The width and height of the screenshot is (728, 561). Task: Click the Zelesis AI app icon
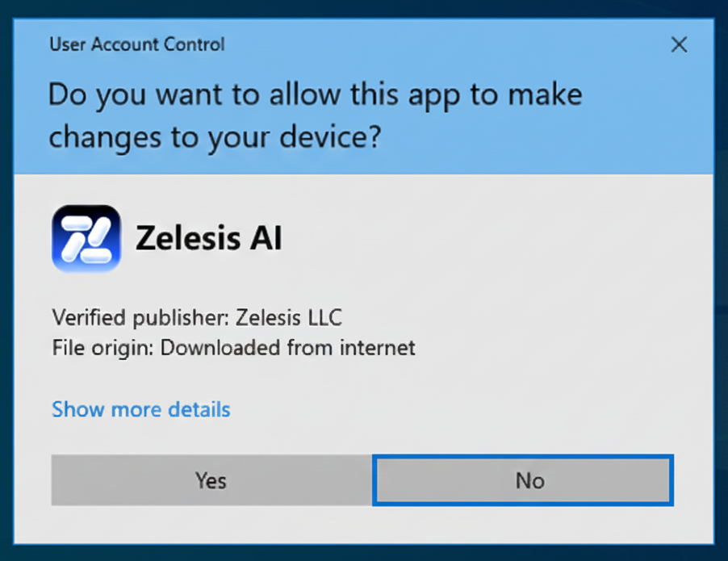(86, 238)
